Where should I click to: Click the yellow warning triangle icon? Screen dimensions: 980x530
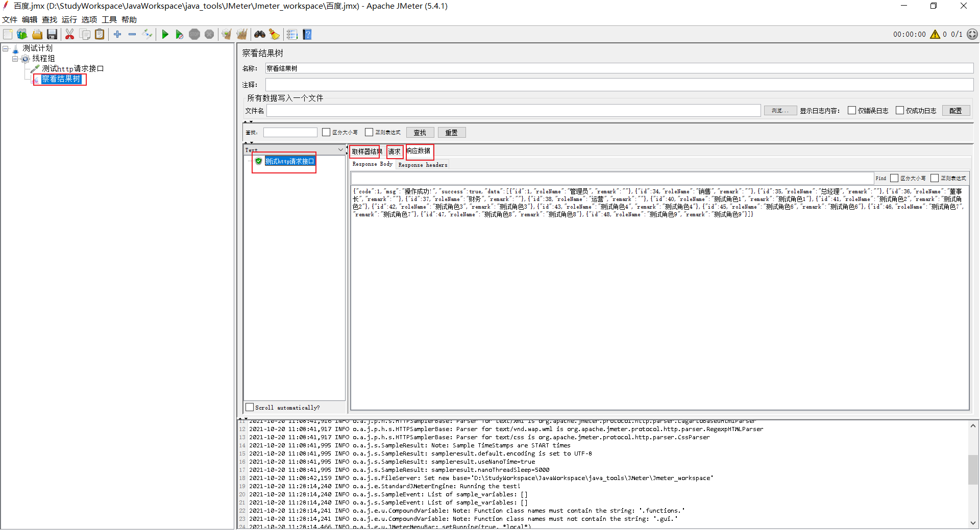(x=935, y=34)
